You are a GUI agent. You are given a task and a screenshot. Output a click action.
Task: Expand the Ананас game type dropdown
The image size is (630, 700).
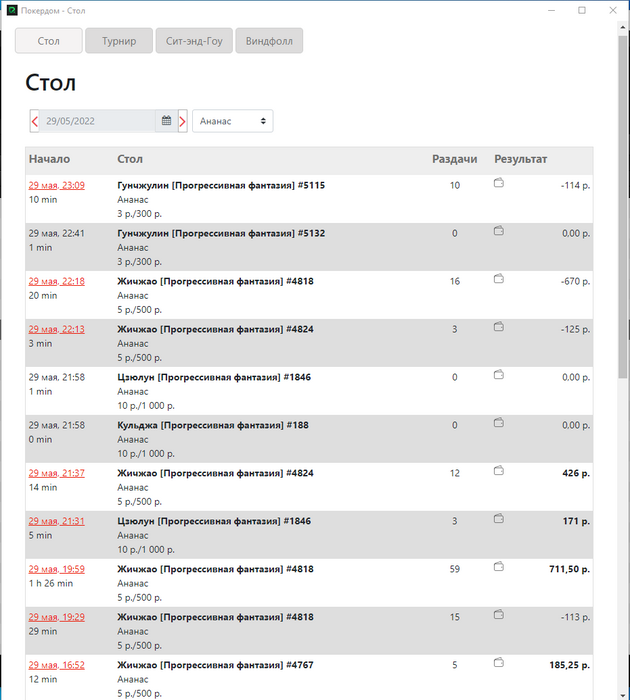point(232,121)
